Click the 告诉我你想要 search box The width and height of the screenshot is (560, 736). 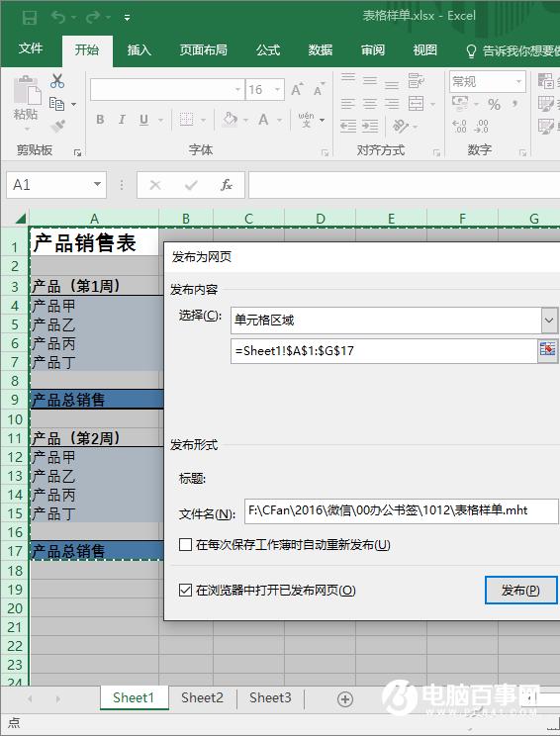(x=512, y=50)
